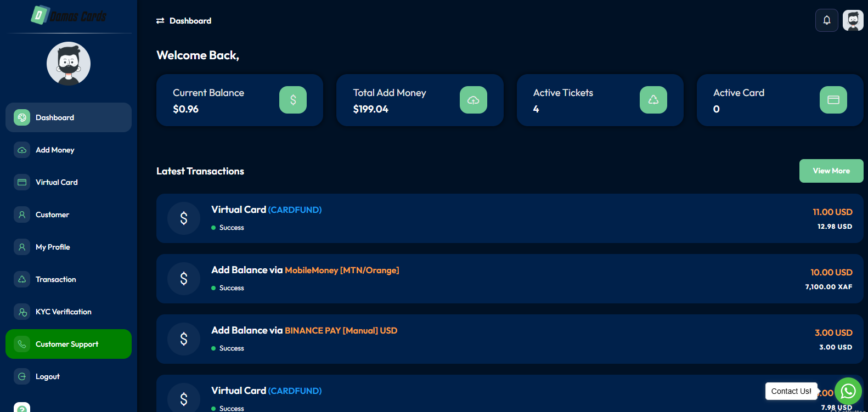Click the Add Money cloud icon in sidebar
This screenshot has height=412, width=868.
pyautogui.click(x=22, y=150)
